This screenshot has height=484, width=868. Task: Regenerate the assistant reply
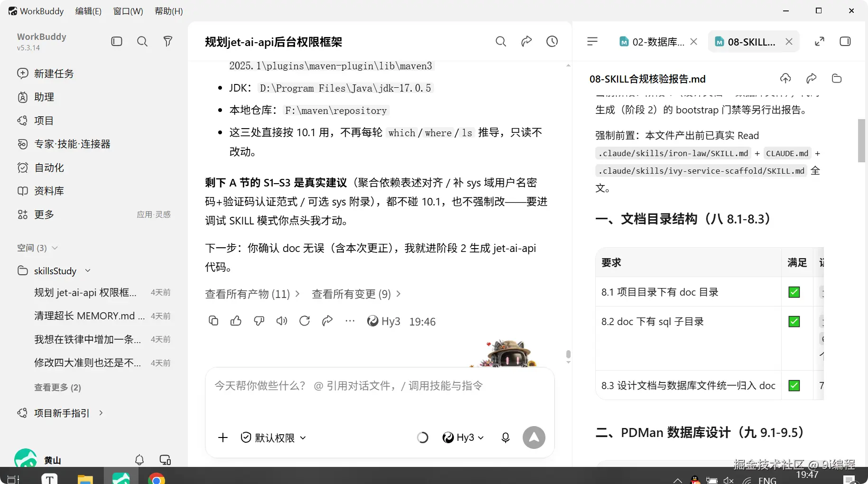[x=305, y=321]
